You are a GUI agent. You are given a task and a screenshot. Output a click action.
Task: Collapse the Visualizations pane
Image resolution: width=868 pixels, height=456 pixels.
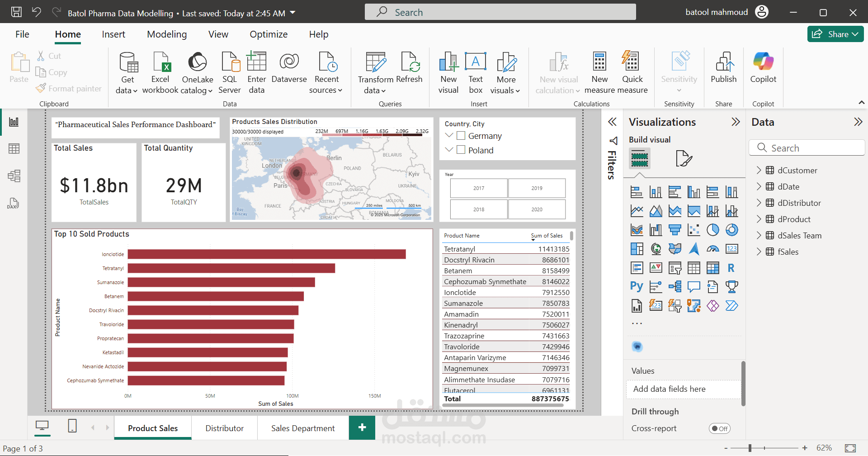tap(736, 122)
